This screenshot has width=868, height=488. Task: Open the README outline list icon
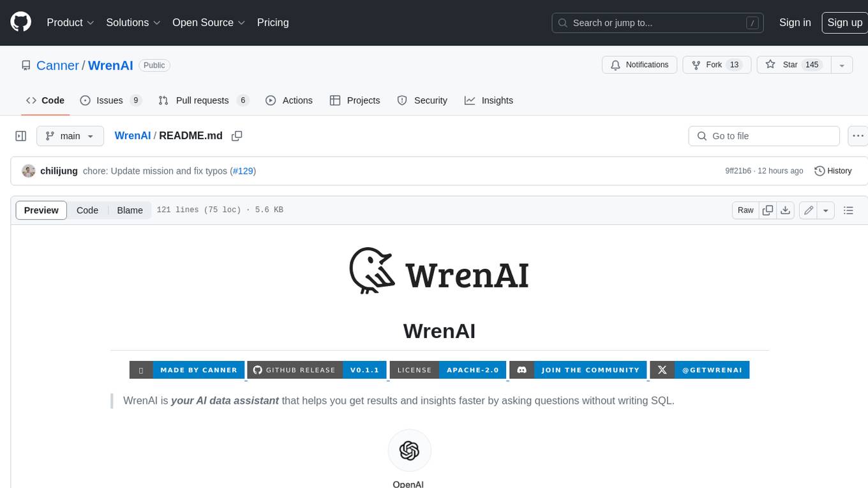(x=848, y=210)
